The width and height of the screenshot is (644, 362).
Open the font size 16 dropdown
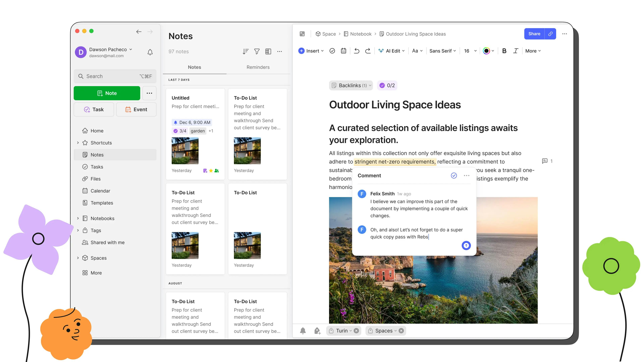pos(470,51)
